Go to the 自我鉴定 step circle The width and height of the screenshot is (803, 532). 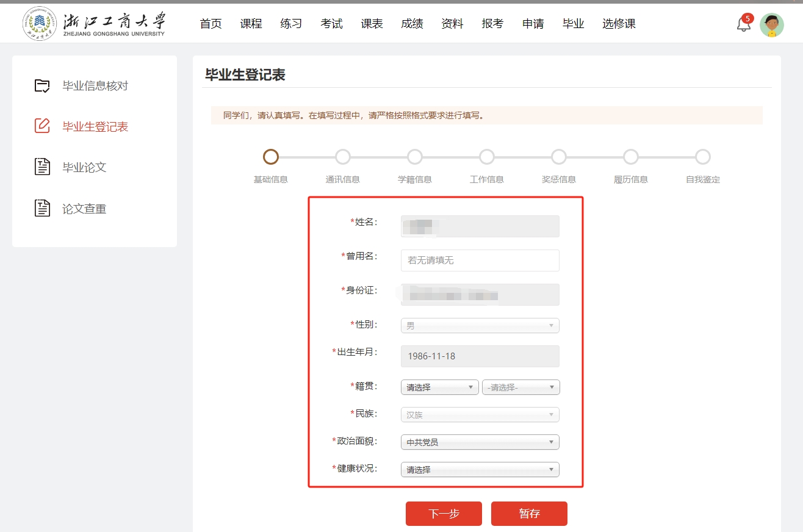tap(703, 157)
